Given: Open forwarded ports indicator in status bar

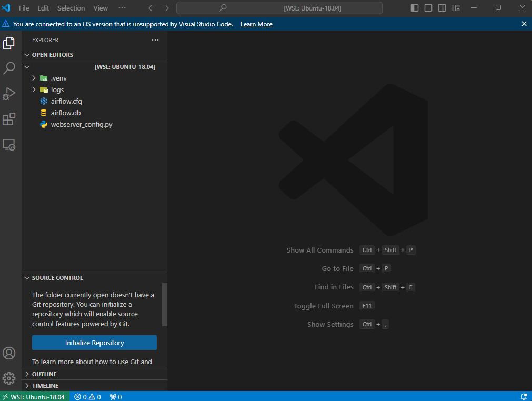Looking at the screenshot, I should (x=116, y=397).
